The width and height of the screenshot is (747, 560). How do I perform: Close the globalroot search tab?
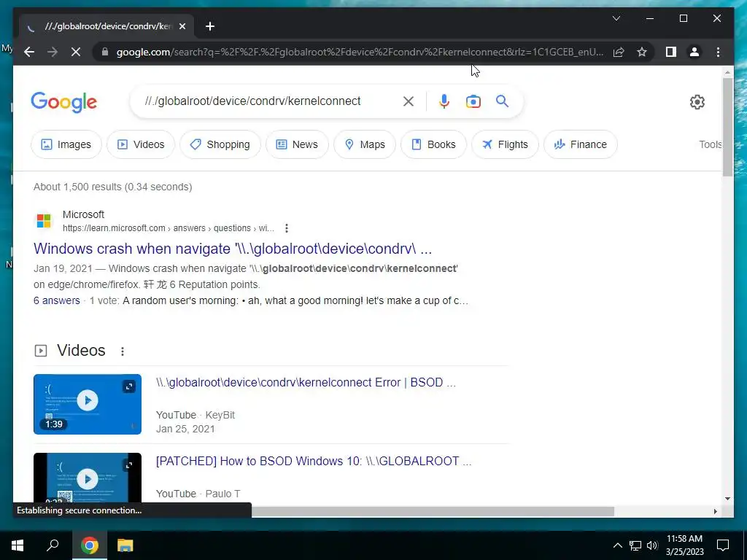pos(182,26)
